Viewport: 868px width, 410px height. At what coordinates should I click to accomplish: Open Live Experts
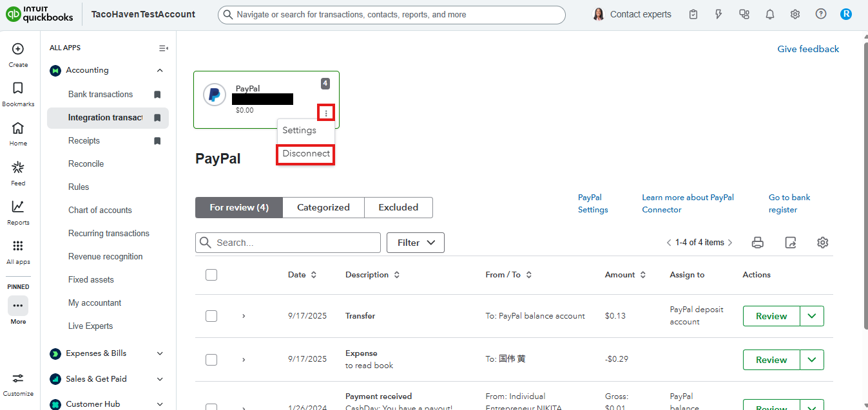tap(90, 326)
